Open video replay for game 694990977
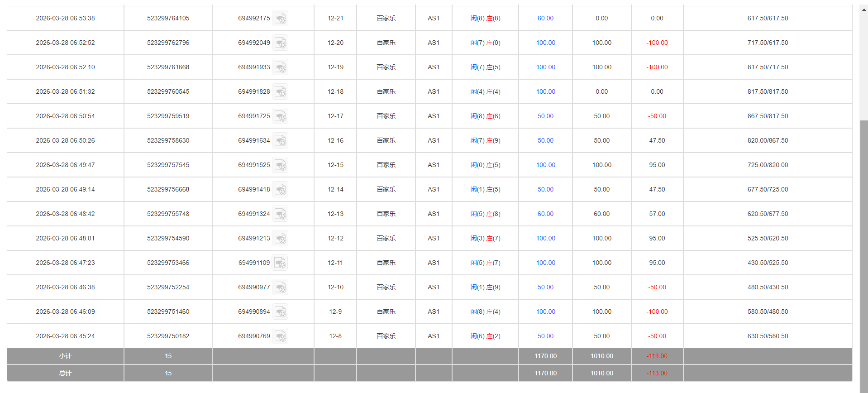The height and width of the screenshot is (393, 868). pyautogui.click(x=280, y=288)
